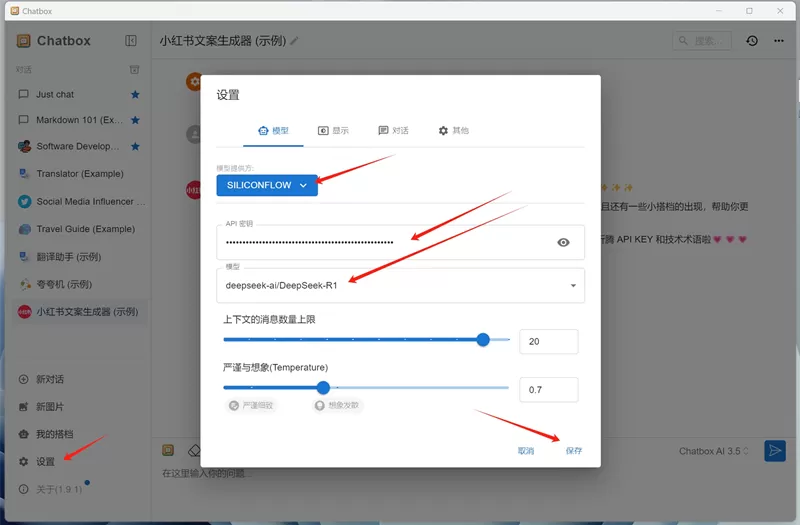Screen dimensions: 800x525
Task: Unstar the Markdown 101 conversation
Action: point(135,120)
